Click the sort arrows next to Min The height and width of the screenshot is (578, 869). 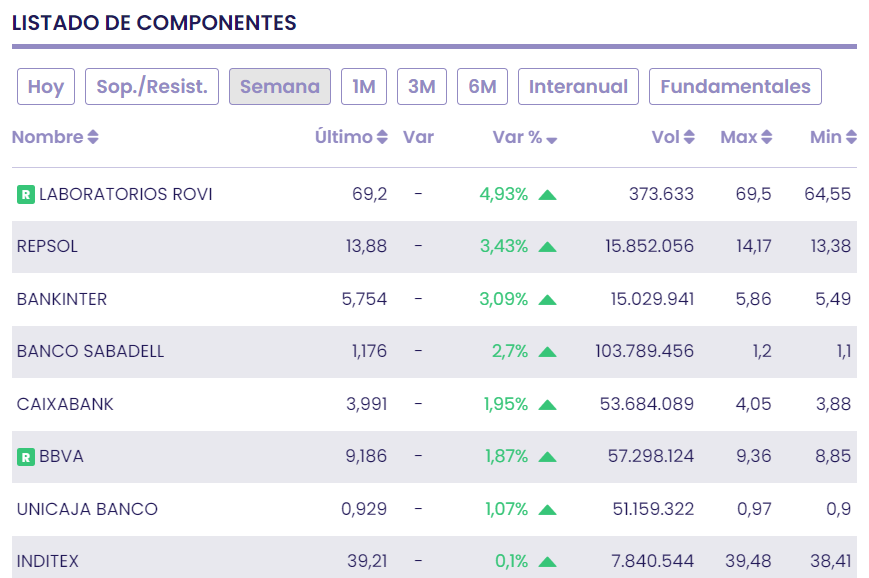tap(851, 138)
